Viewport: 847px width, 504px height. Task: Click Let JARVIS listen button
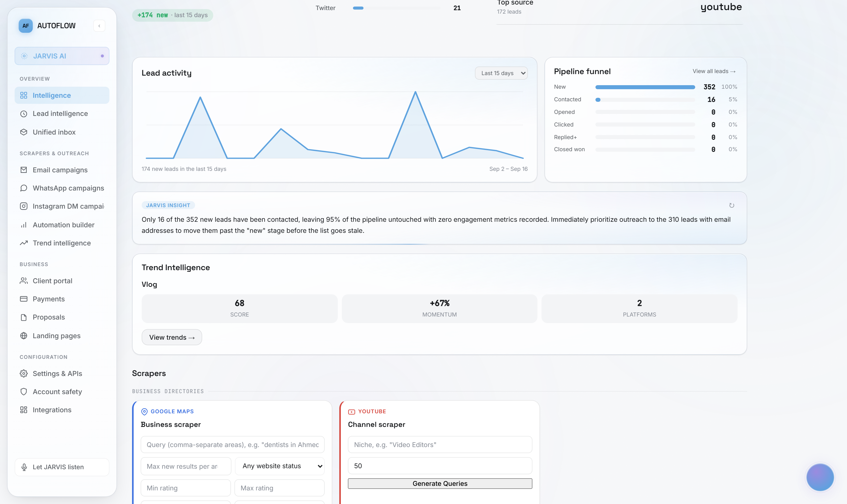pos(62,467)
